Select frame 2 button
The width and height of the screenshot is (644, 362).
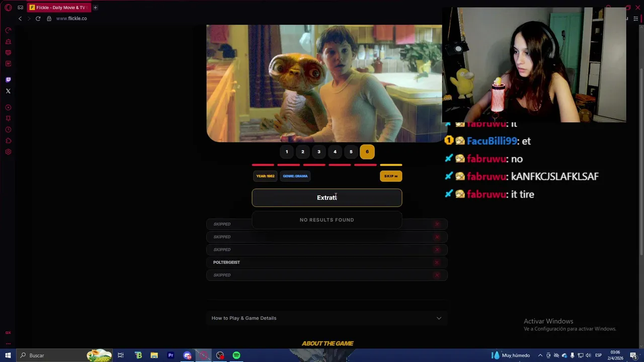pos(303,152)
